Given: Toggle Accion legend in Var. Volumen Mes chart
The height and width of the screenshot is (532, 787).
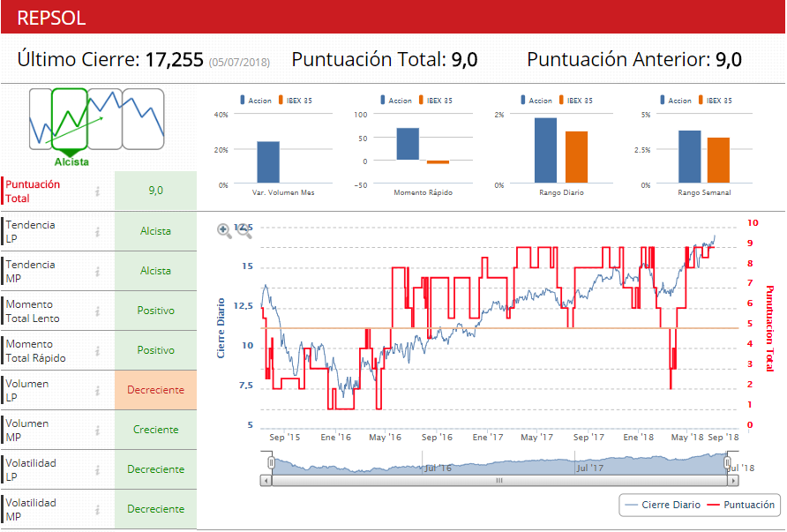Looking at the screenshot, I should click(x=256, y=101).
